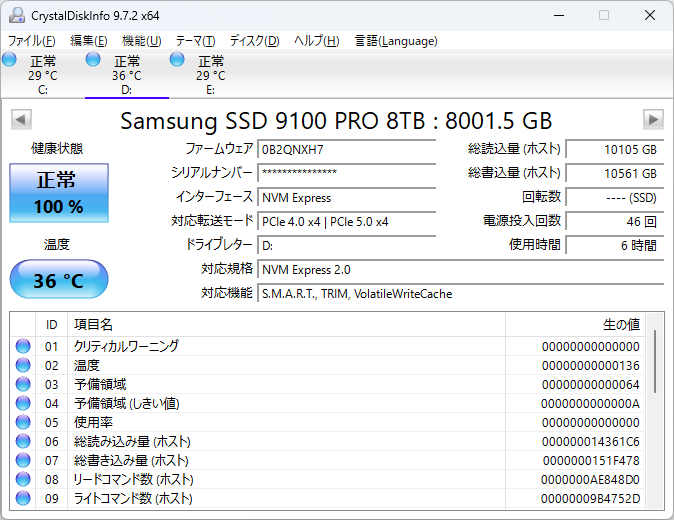Click the ID column header

[x=52, y=324]
